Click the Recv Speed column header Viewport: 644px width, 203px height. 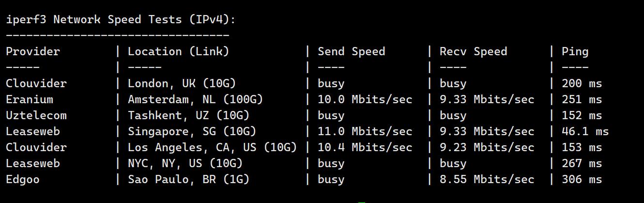point(473,51)
